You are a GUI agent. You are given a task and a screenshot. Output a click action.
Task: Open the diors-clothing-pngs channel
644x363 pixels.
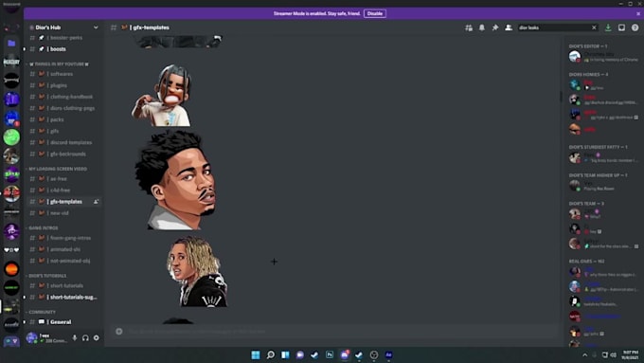tap(63, 108)
